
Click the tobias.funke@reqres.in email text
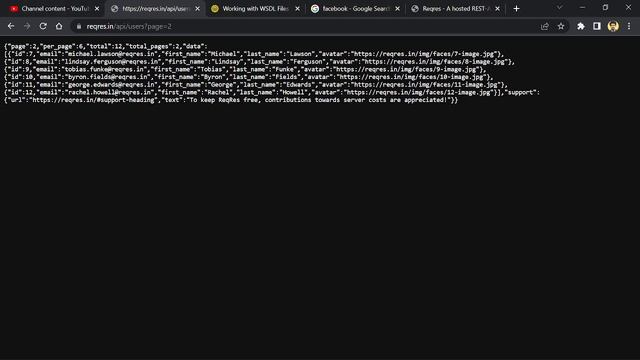point(105,69)
